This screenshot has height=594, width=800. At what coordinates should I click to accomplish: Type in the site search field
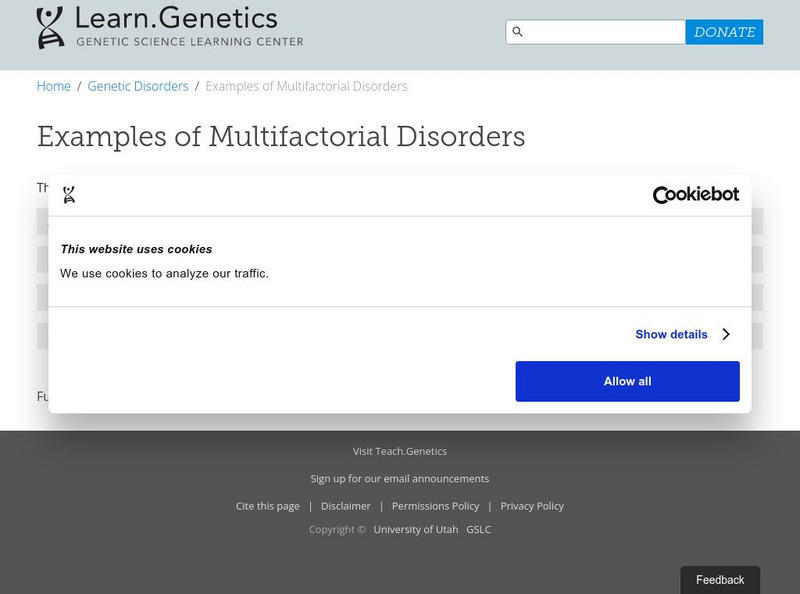click(604, 32)
